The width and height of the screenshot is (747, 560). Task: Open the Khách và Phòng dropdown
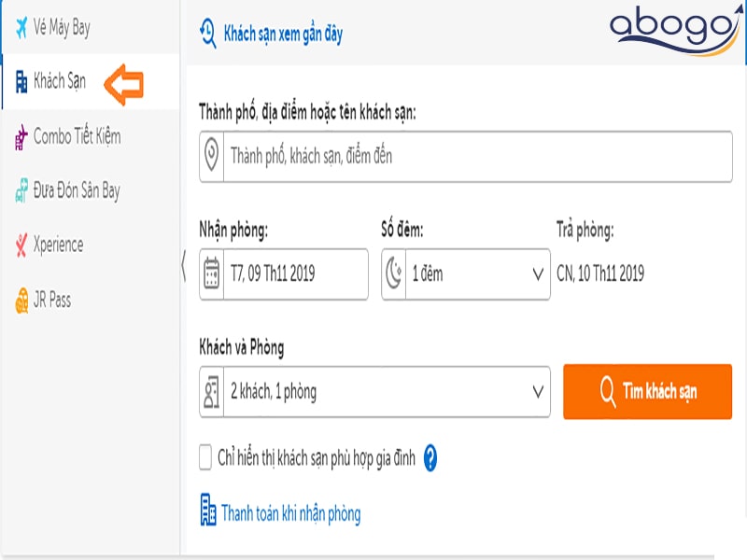click(x=540, y=393)
